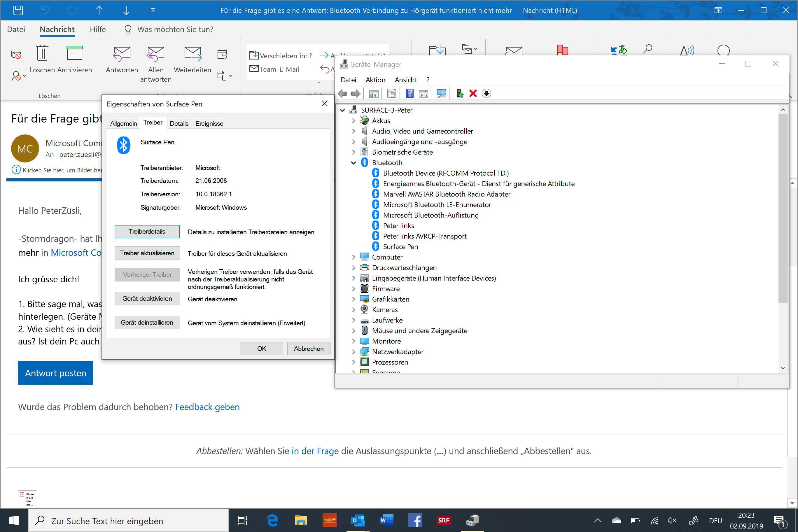Switch to the Details tab

pyautogui.click(x=179, y=123)
